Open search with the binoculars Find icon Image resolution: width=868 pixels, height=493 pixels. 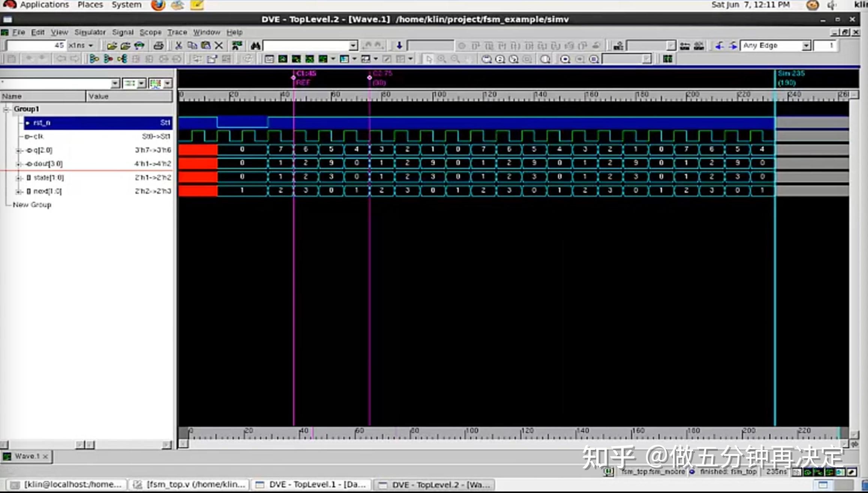[x=255, y=45]
